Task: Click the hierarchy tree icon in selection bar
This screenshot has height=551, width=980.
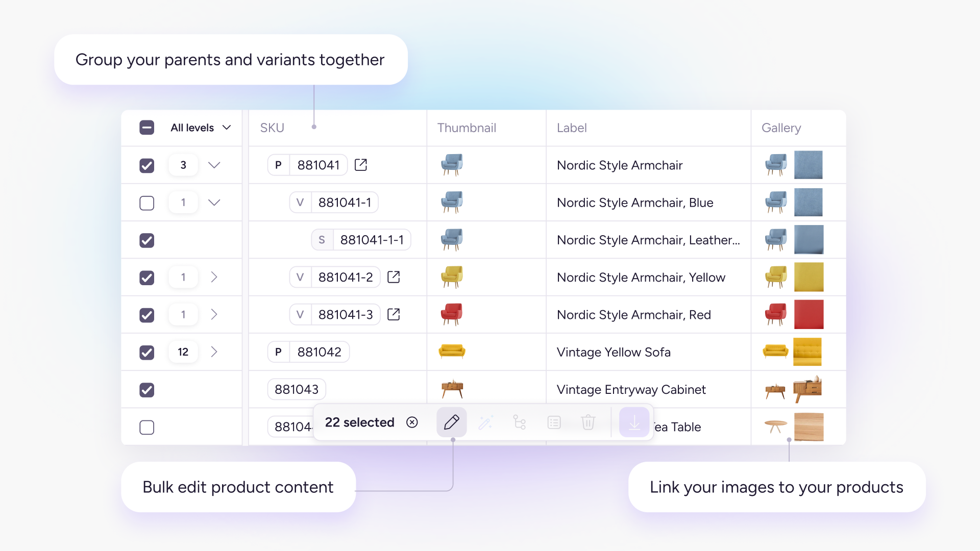Action: pos(520,422)
